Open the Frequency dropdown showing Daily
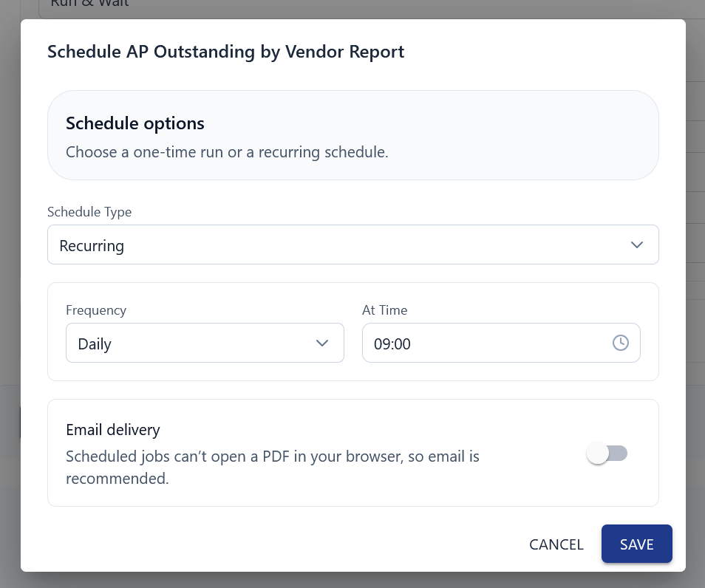This screenshot has width=705, height=588. pos(205,343)
